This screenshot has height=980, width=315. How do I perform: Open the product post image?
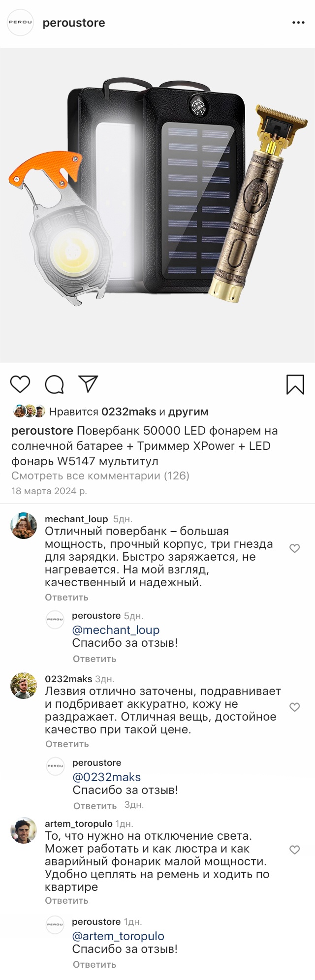[157, 205]
